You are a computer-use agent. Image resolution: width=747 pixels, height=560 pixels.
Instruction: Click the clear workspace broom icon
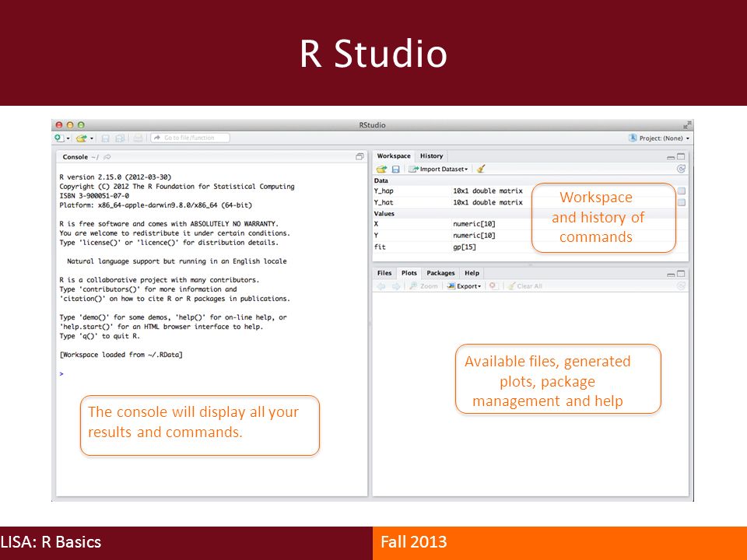[481, 169]
